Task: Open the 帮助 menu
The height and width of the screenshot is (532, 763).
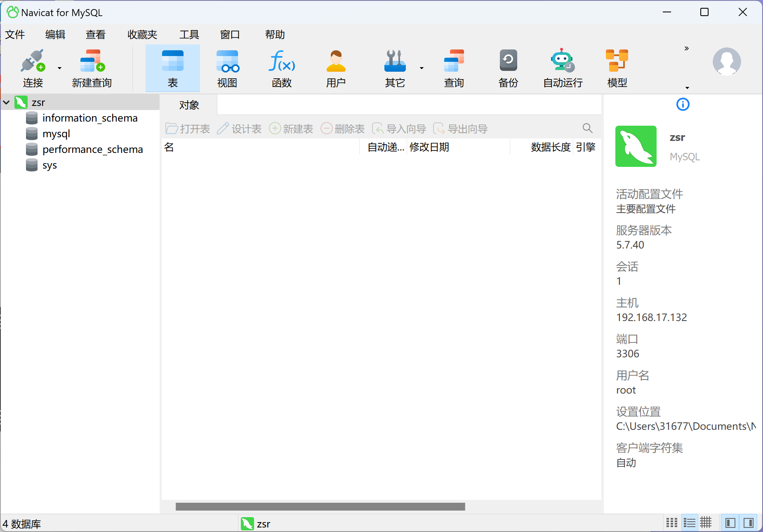Action: [275, 35]
